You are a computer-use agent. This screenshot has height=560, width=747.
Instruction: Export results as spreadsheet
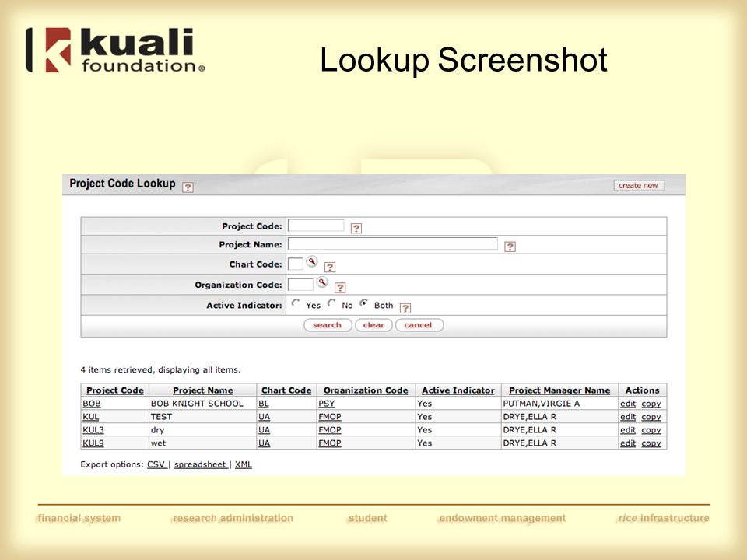coord(200,464)
